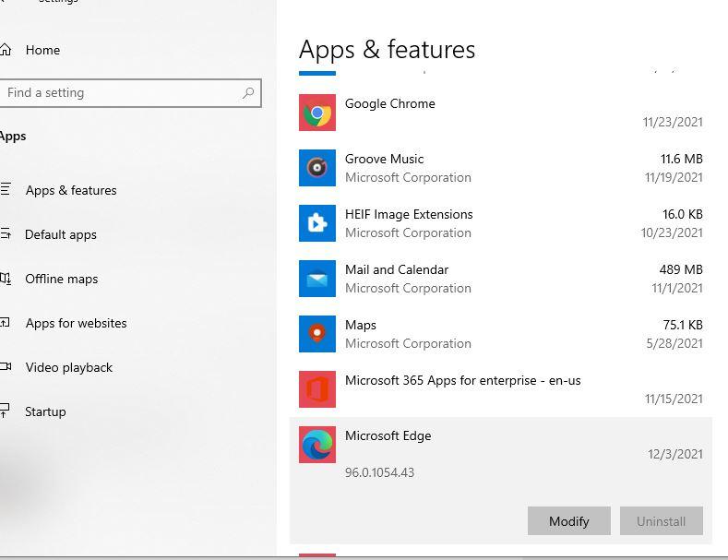Screen dimensions: 728x560
Task: Click the Startup sidebar icon
Action: click(5, 411)
